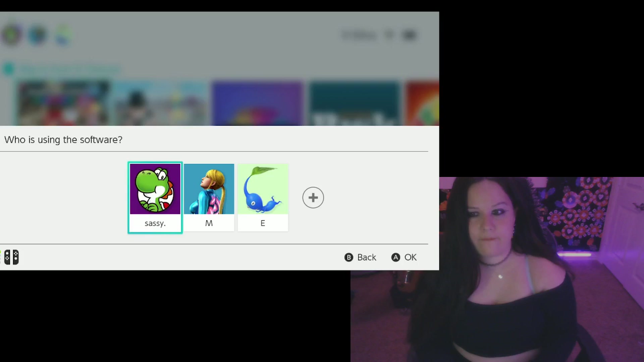Click the 'sassy.' name label
Image resolution: width=644 pixels, height=362 pixels.
155,223
